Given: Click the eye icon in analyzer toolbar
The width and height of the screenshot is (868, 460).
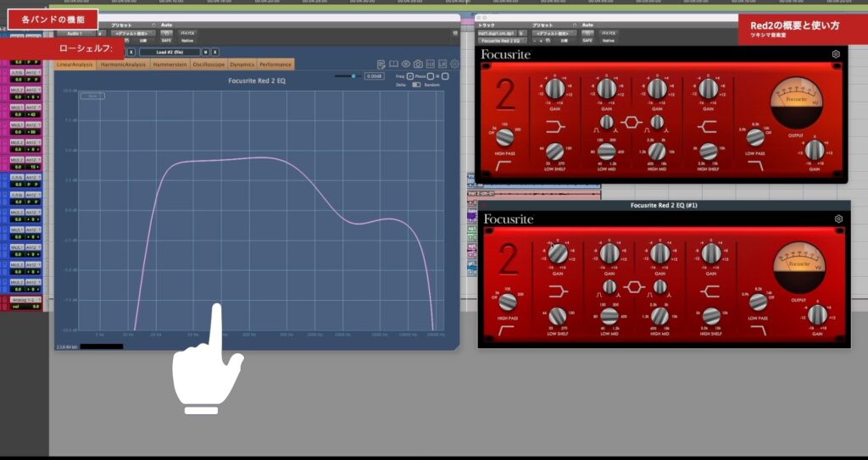Looking at the screenshot, I should (x=406, y=64).
